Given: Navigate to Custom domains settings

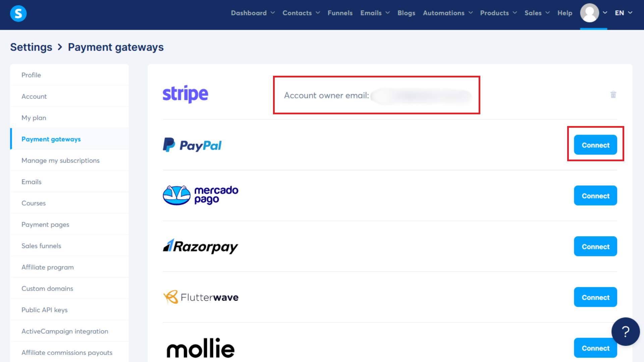Looking at the screenshot, I should pyautogui.click(x=47, y=288).
